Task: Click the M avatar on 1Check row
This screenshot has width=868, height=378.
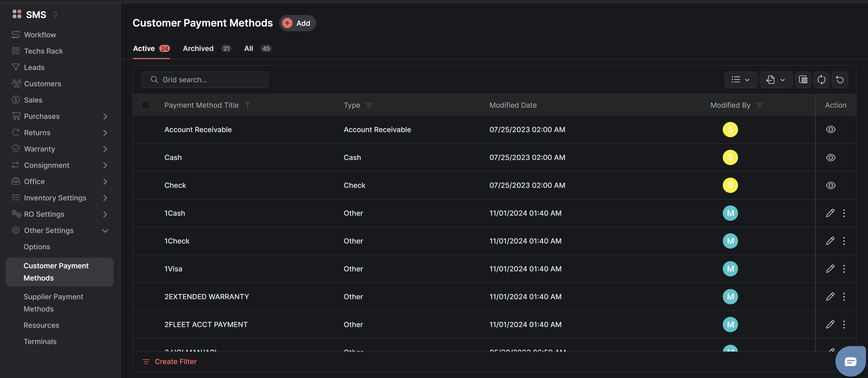Action: click(730, 241)
